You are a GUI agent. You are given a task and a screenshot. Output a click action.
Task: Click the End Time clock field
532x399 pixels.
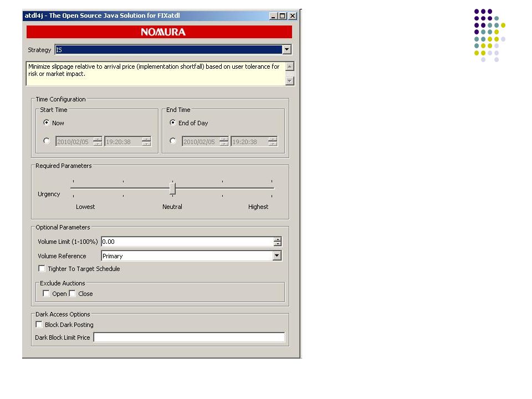[x=250, y=141]
